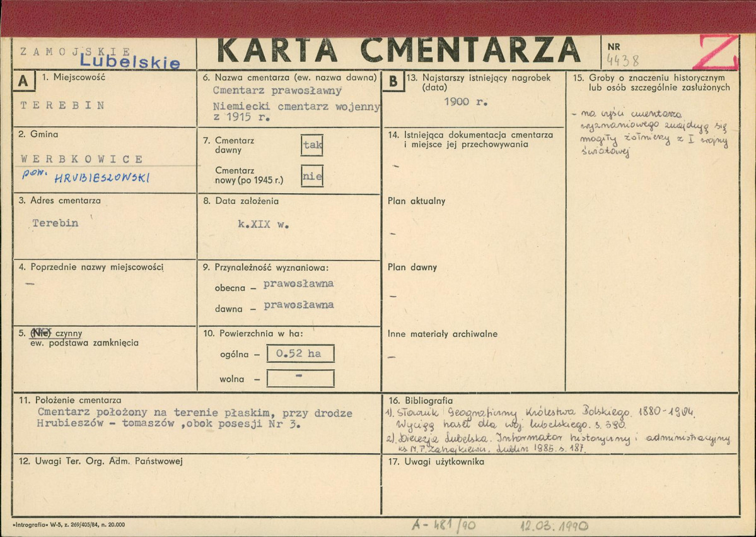Click the '17. Uwagi użytkownika' label
Viewport: 756px width, 537px height.
(x=436, y=462)
